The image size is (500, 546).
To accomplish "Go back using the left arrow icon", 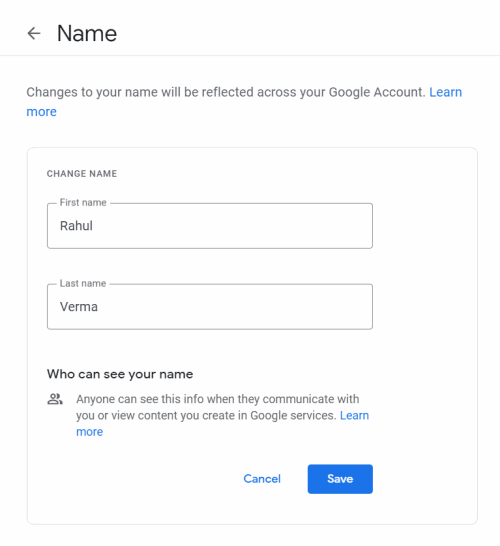I will coord(34,33).
